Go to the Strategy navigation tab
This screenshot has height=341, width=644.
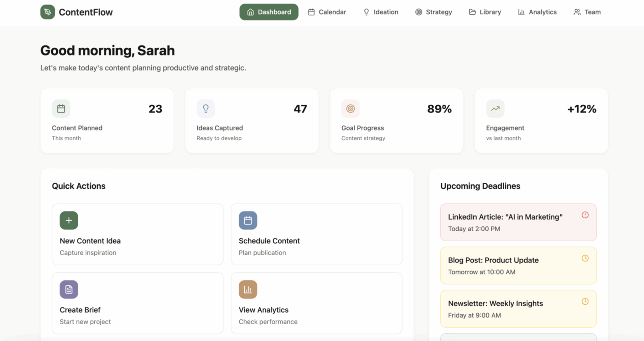[x=434, y=12]
